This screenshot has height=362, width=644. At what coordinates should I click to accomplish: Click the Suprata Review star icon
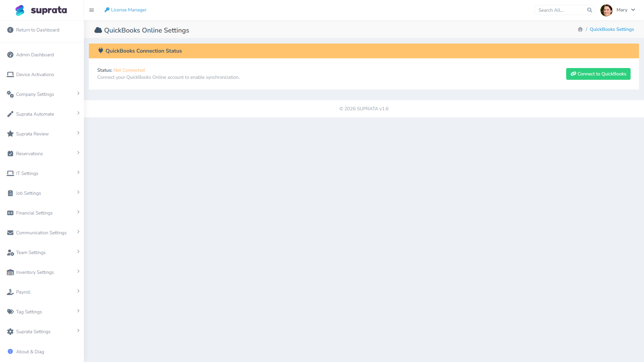point(10,134)
